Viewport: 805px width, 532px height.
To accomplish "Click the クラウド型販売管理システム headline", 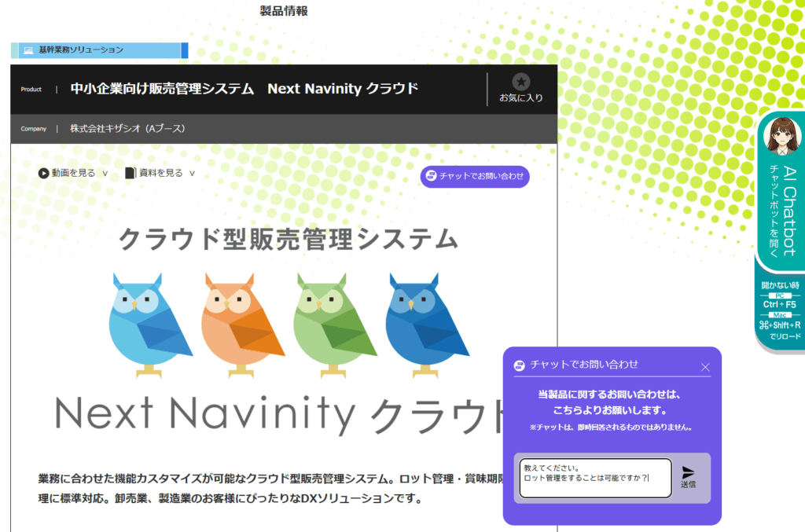I will 288,239.
